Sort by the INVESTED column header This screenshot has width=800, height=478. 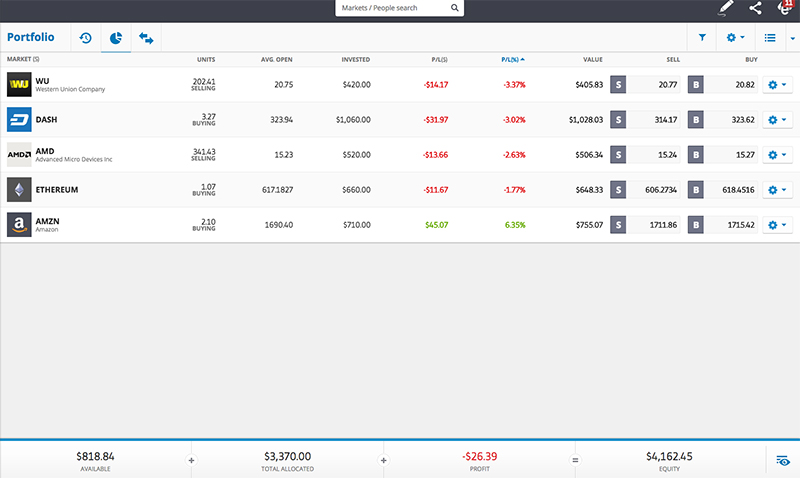[356, 60]
